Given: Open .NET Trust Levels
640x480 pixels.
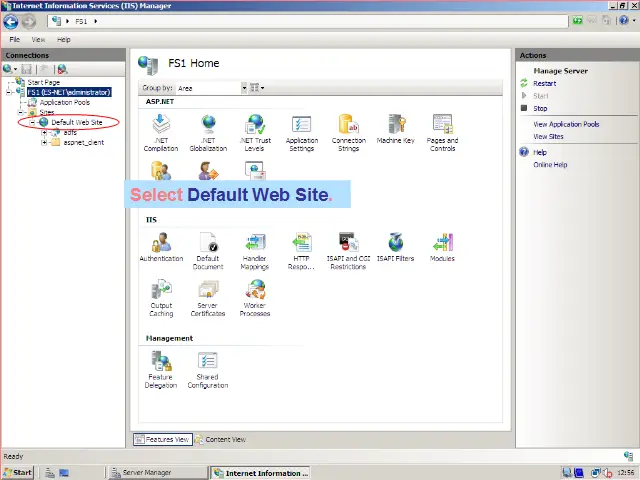Looking at the screenshot, I should point(255,133).
